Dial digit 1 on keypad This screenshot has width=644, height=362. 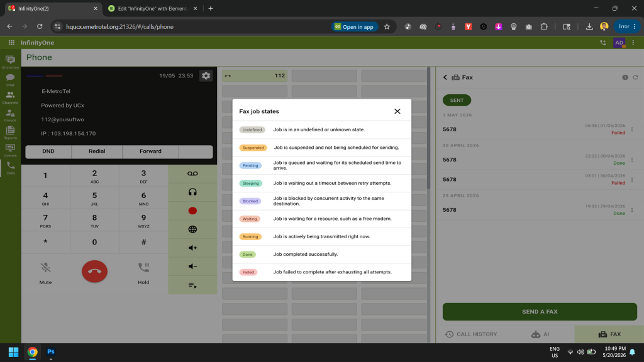(45, 176)
